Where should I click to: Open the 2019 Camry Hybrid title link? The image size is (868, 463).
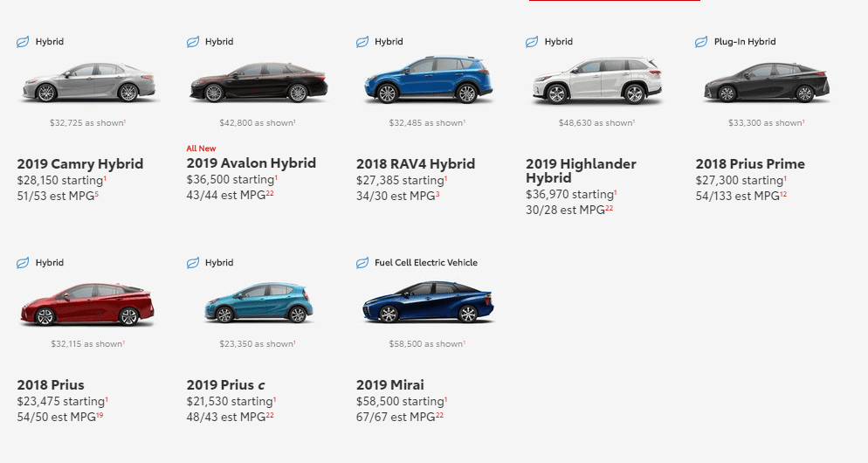[80, 164]
